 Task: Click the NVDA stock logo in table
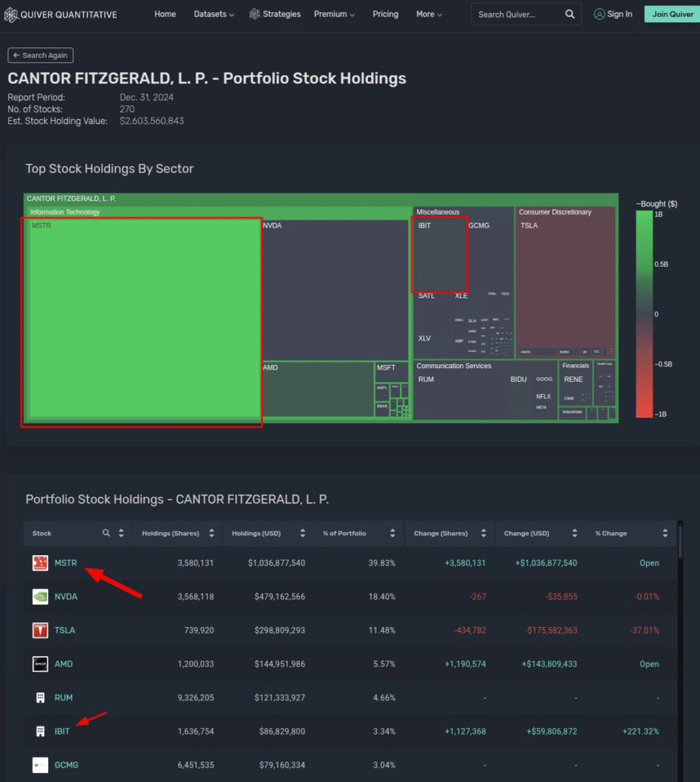click(40, 596)
